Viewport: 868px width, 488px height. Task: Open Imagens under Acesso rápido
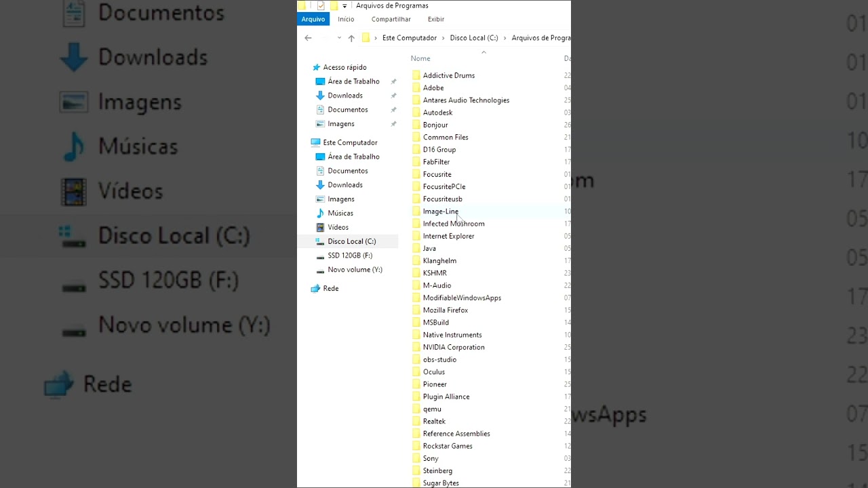341,124
